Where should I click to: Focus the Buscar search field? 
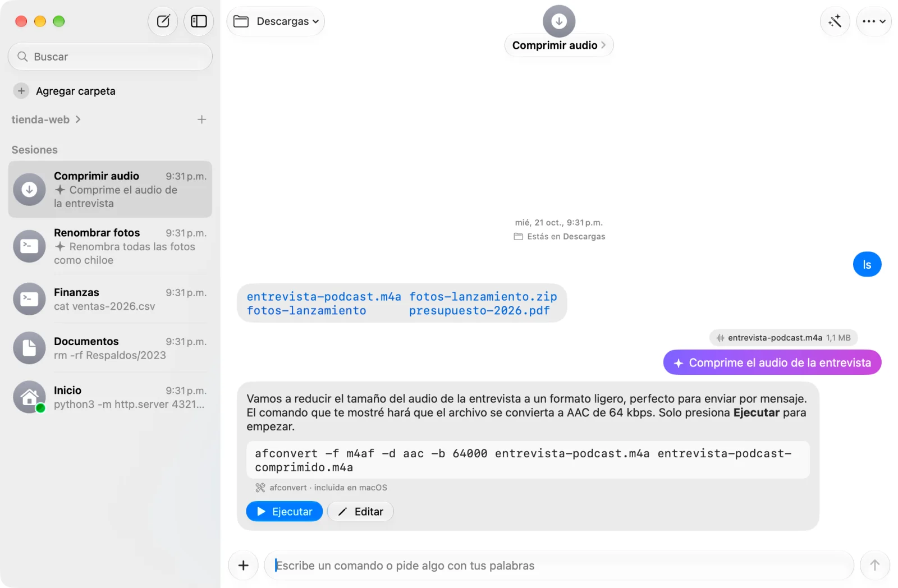pos(110,57)
